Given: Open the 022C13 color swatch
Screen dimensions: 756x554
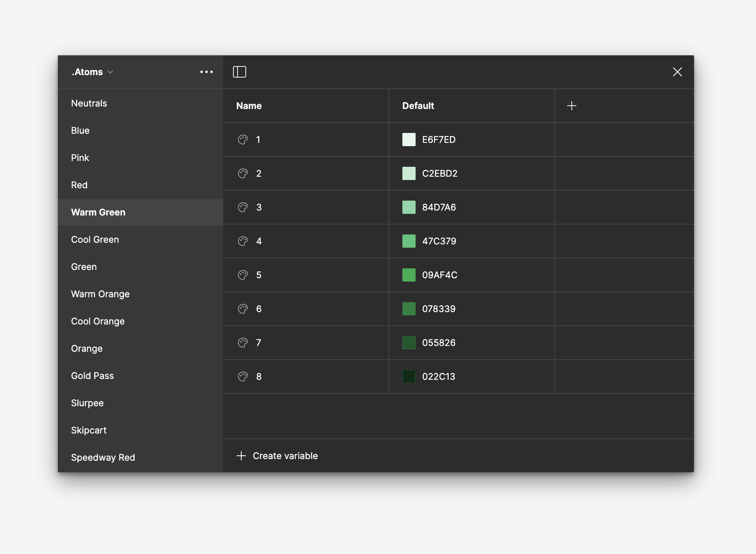Looking at the screenshot, I should click(409, 376).
